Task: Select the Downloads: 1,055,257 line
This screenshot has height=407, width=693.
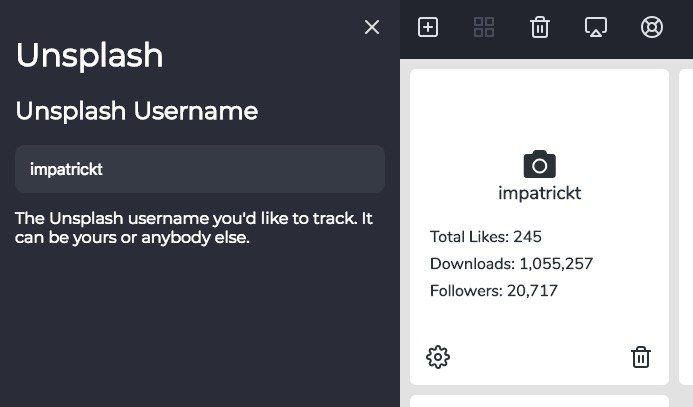Action: [511, 264]
